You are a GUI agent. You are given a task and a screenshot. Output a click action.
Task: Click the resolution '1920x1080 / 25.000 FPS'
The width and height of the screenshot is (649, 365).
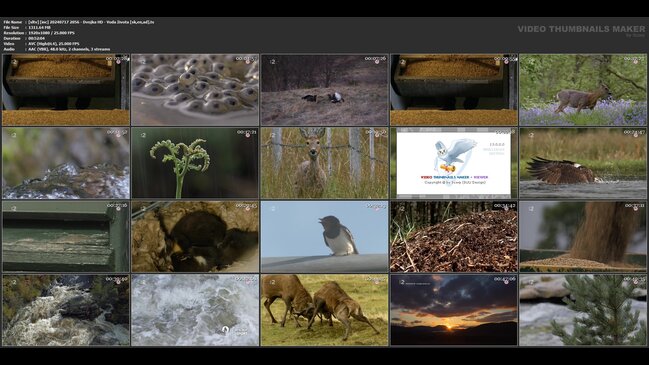click(52, 33)
